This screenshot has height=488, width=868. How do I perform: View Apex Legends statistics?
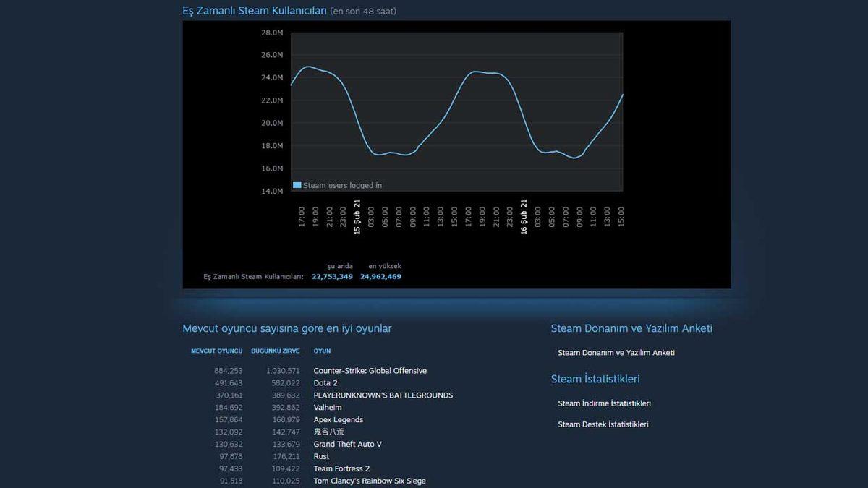tap(339, 419)
